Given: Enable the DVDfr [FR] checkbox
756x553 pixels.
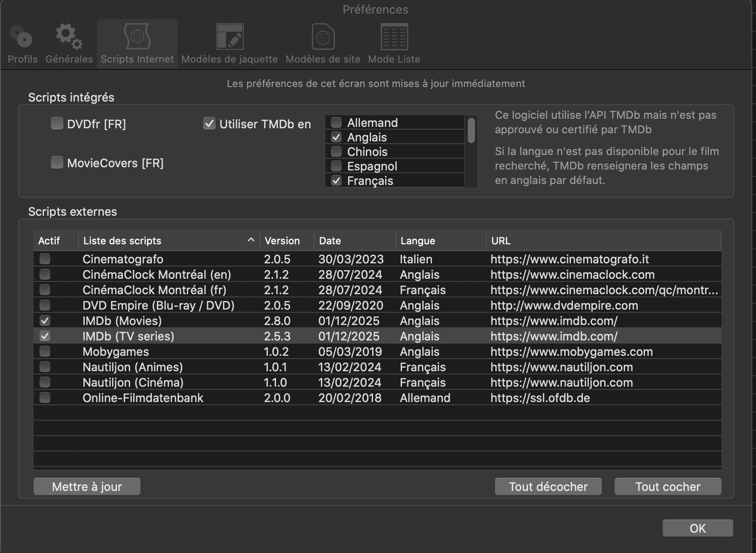Looking at the screenshot, I should pyautogui.click(x=57, y=124).
